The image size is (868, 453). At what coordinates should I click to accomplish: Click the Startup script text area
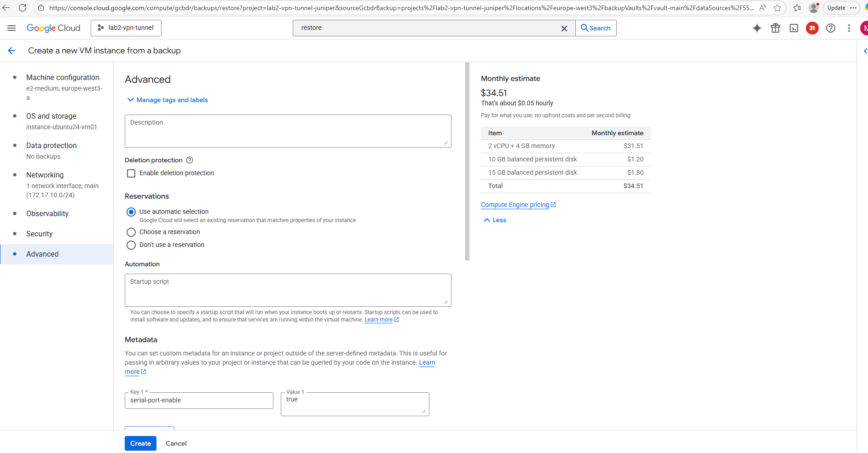288,290
